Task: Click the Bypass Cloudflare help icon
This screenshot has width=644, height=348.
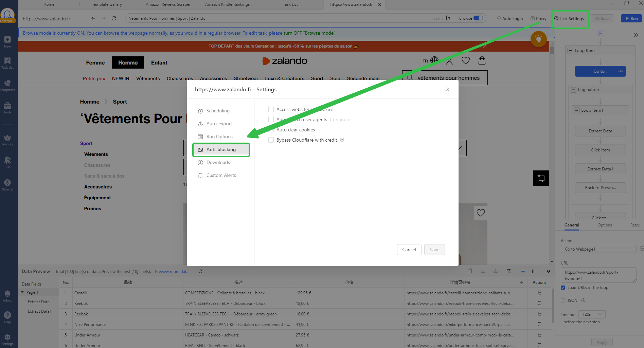Action: tap(342, 140)
